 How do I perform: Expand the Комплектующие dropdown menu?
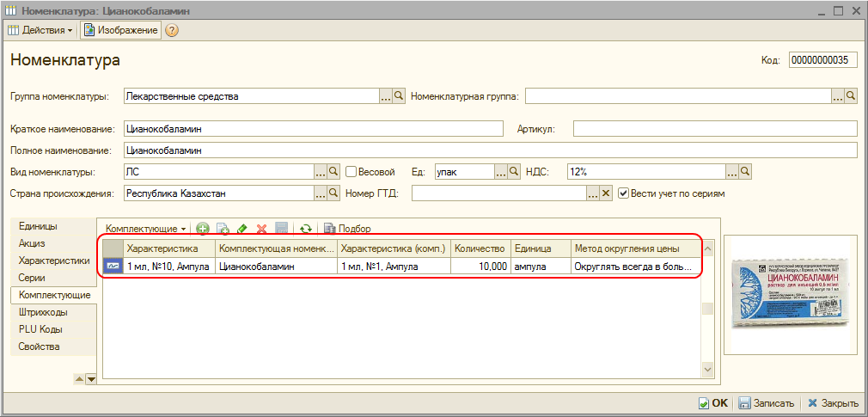click(x=145, y=229)
